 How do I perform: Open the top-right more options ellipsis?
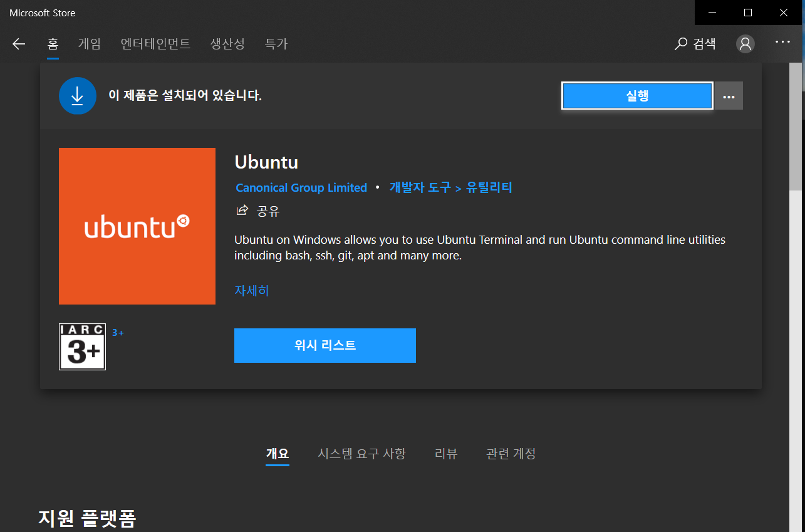[783, 42]
